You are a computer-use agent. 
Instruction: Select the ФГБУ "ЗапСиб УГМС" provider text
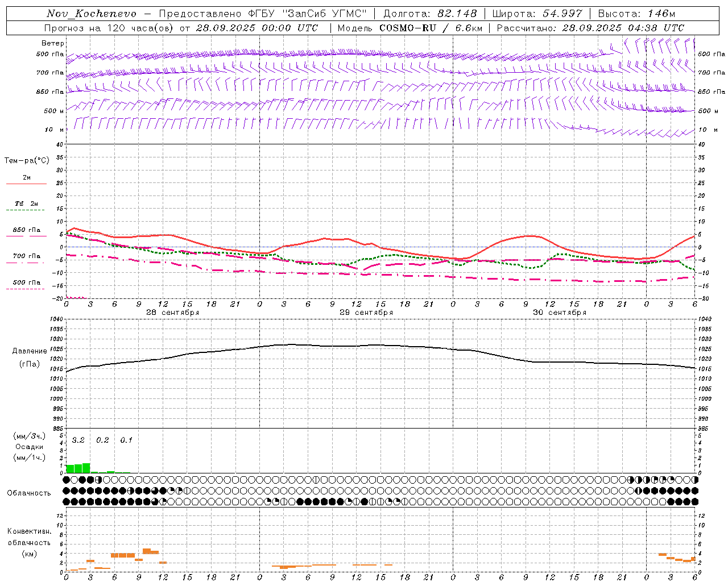[x=308, y=14]
